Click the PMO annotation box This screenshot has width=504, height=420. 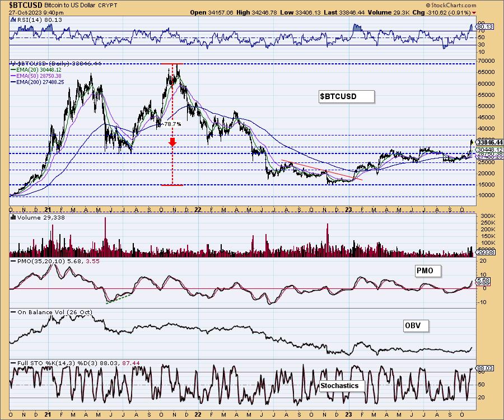428,270
